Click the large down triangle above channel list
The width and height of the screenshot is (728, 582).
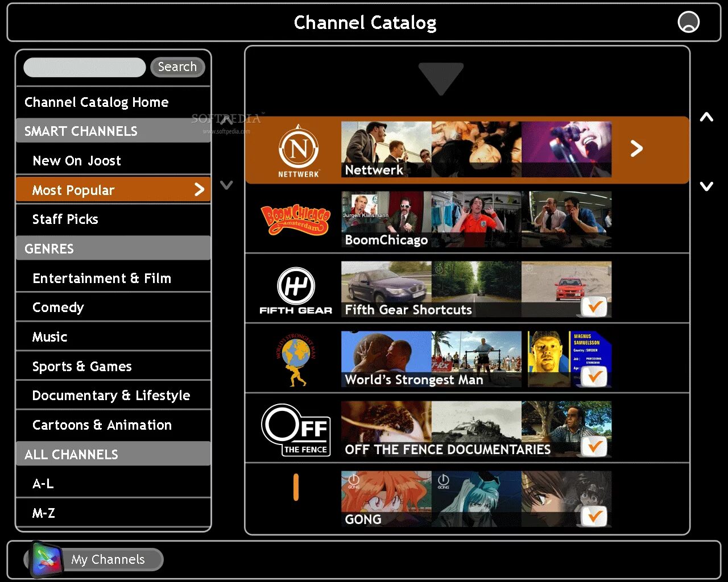[x=441, y=79]
